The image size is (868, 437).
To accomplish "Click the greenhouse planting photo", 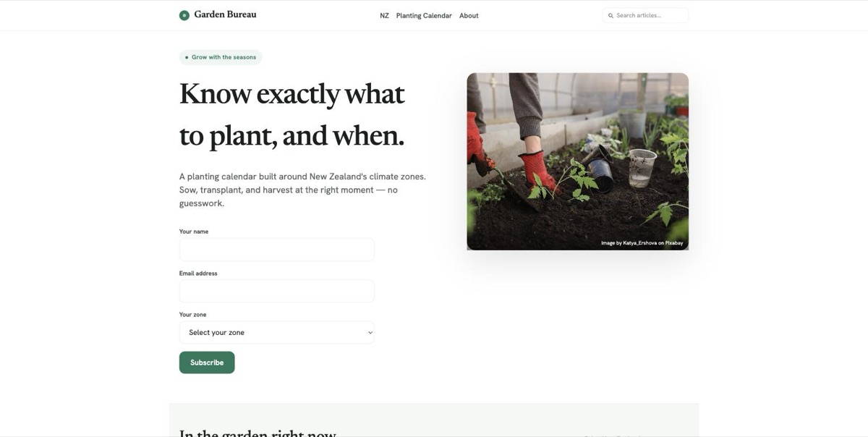I will tap(577, 161).
